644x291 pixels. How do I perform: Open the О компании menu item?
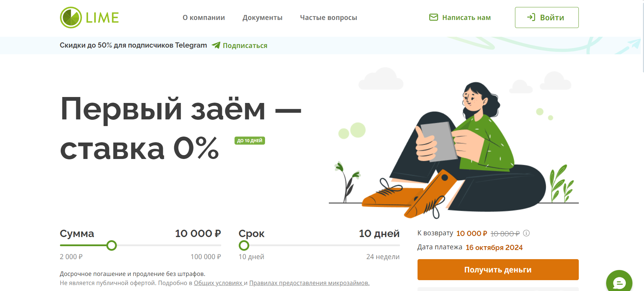coord(204,18)
